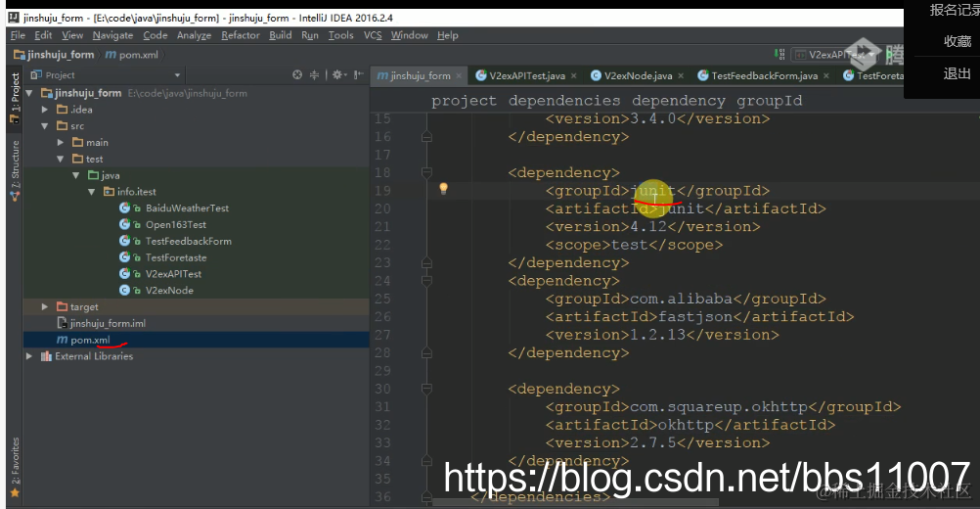Select TestFeedbackForm in project tree
Image resolution: width=980 pixels, height=509 pixels.
188,241
